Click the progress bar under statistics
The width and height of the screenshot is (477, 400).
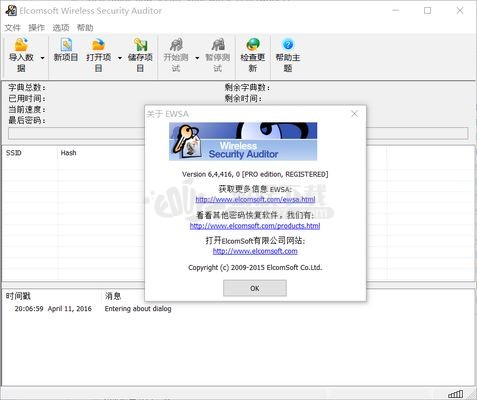tap(238, 133)
